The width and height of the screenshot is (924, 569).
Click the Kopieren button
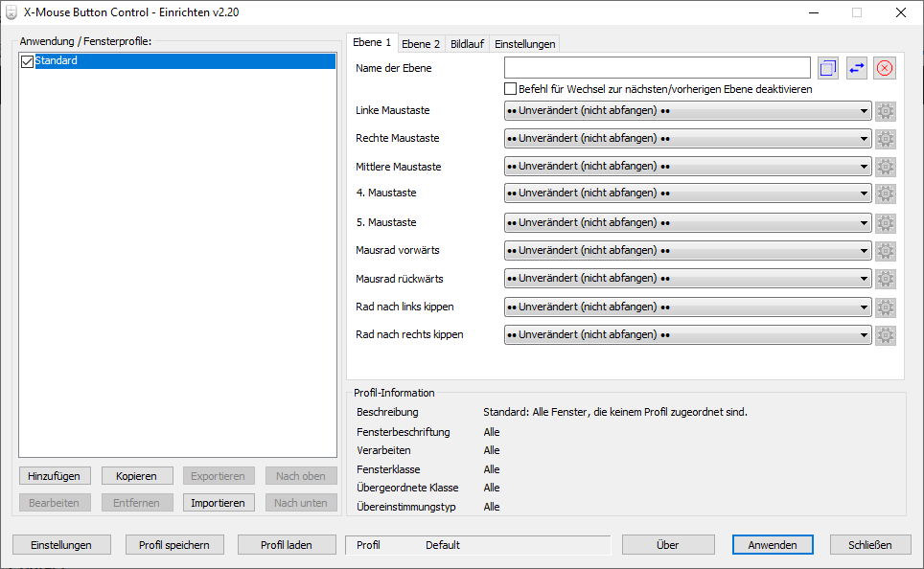click(137, 476)
